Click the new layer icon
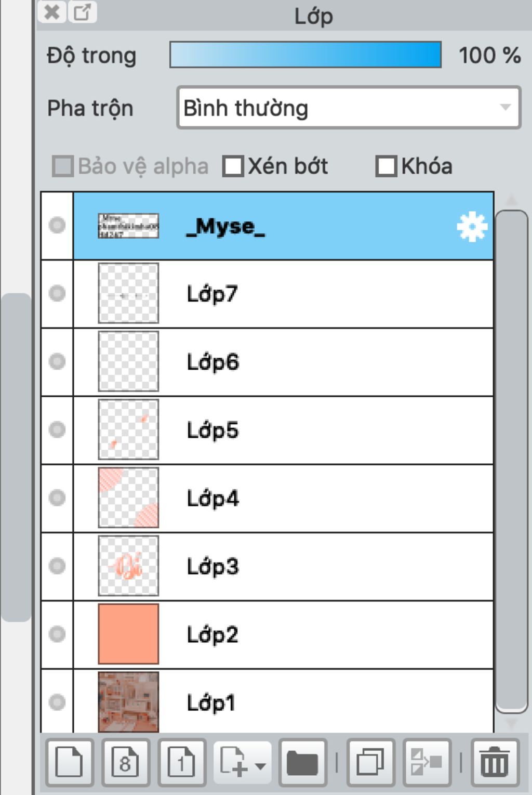Viewport: 532px width, 795px height. click(69, 762)
